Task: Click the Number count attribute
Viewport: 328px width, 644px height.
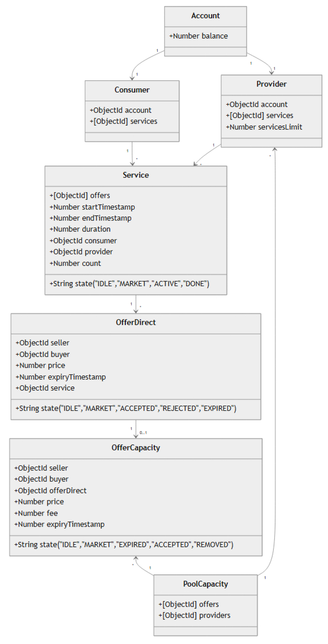Action: coord(75,263)
